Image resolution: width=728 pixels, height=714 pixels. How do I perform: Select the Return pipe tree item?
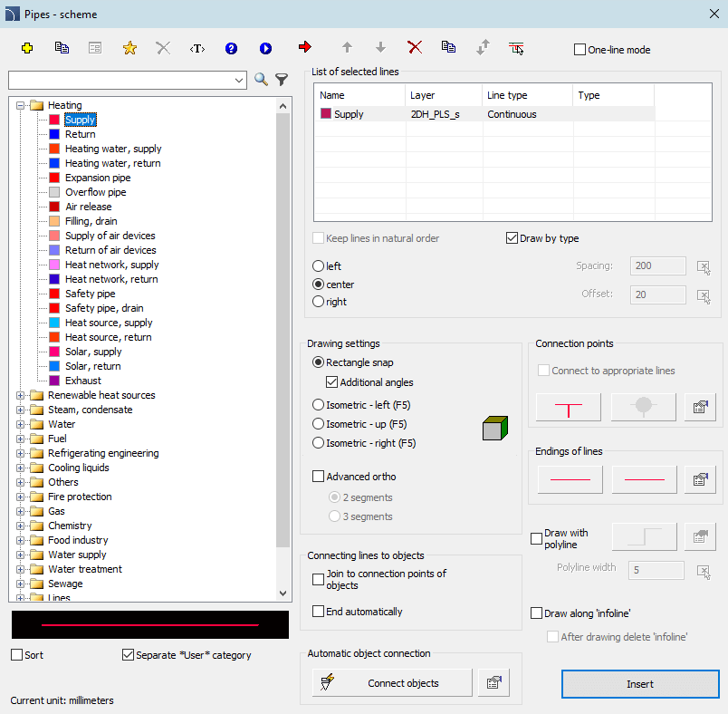click(81, 134)
